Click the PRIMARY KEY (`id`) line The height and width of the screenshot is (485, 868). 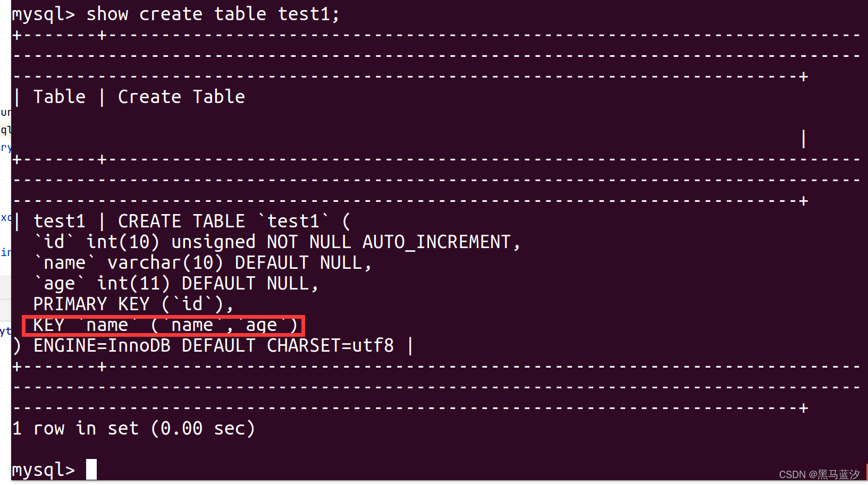click(133, 304)
